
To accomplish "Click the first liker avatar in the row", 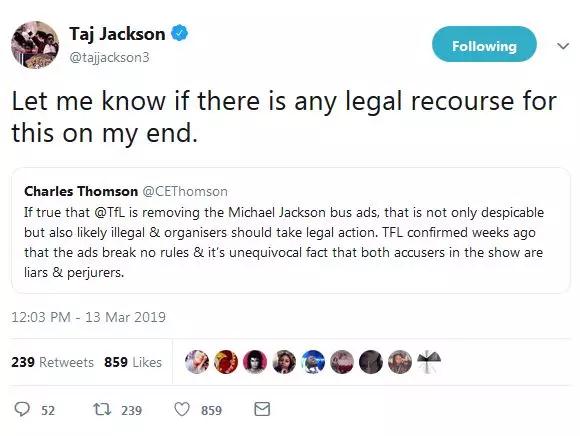I will [196, 362].
